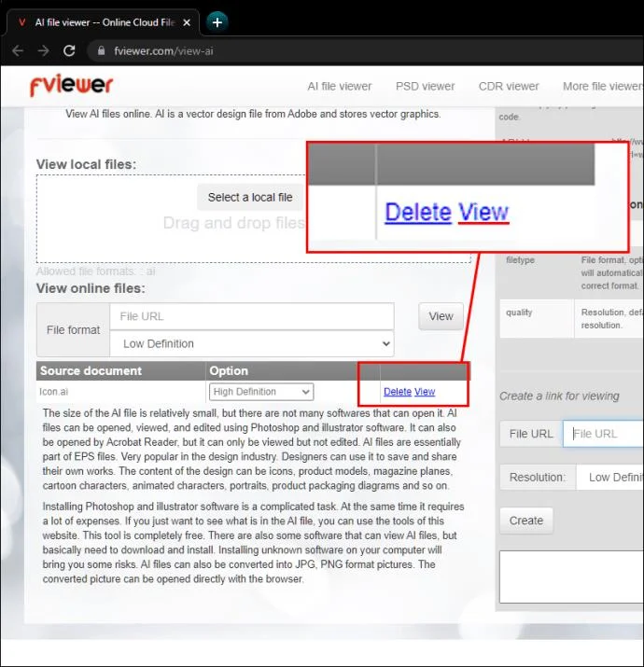This screenshot has width=644, height=667.
Task: Click the File format label
Action: 73,330
